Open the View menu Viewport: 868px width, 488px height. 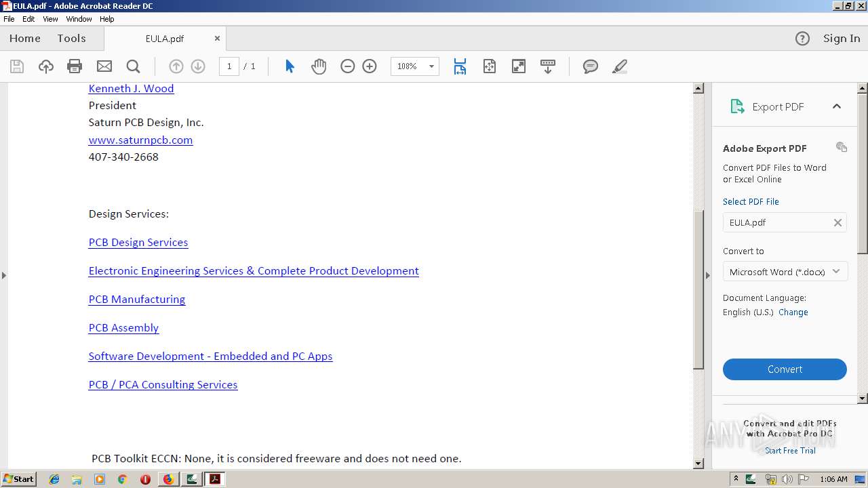pos(50,19)
